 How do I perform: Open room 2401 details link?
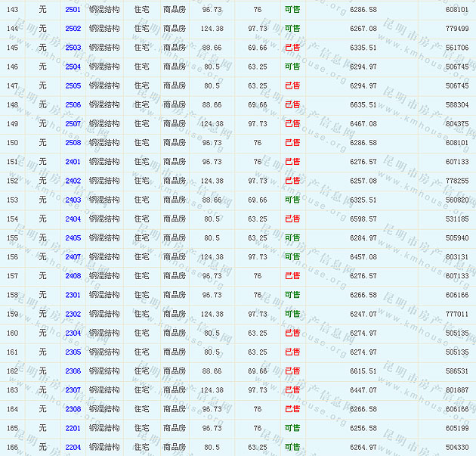(x=73, y=162)
